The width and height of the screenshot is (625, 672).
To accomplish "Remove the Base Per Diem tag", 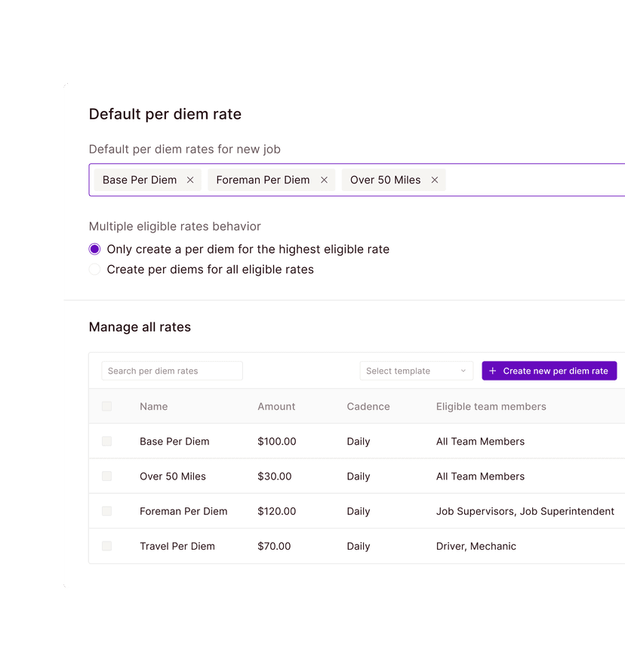I will tap(190, 180).
